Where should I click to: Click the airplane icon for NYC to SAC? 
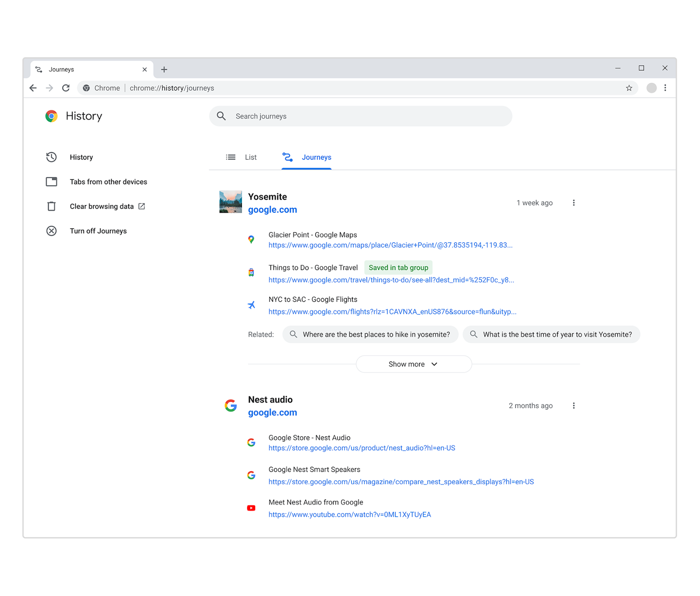click(251, 305)
